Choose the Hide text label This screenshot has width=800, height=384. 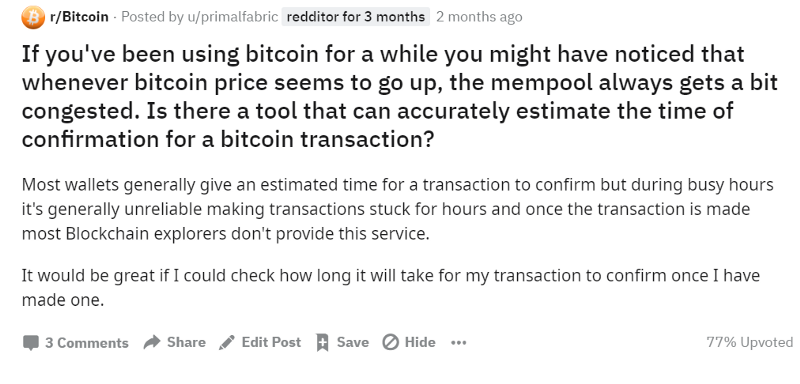point(420,342)
